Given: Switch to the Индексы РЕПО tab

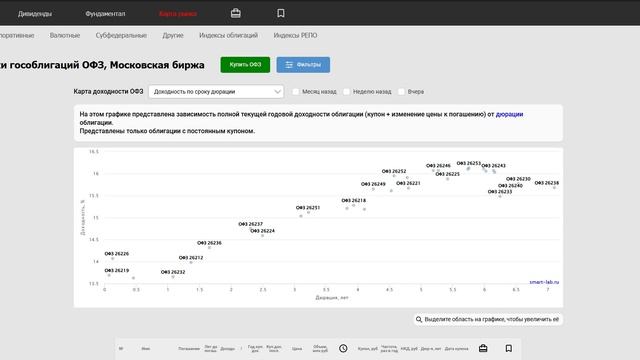Looking at the screenshot, I should 295,36.
